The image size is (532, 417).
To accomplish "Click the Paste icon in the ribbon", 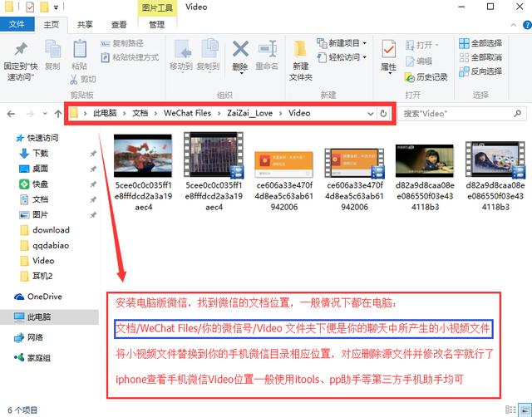I will 79,50.
